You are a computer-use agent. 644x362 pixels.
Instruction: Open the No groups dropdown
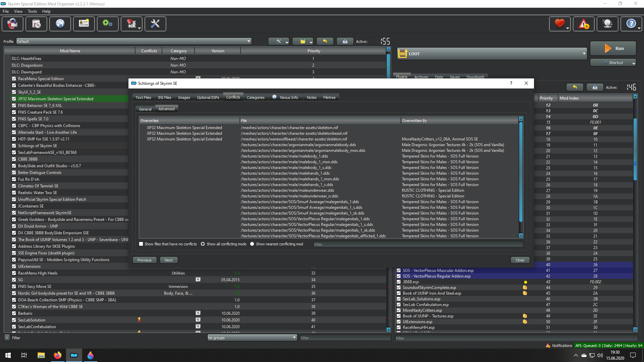click(x=252, y=338)
